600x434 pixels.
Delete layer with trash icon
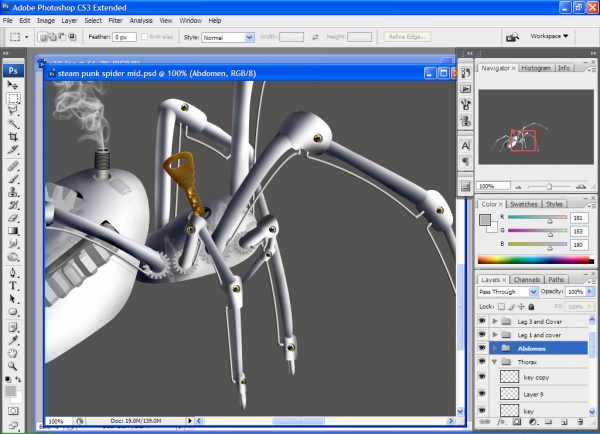(580, 422)
